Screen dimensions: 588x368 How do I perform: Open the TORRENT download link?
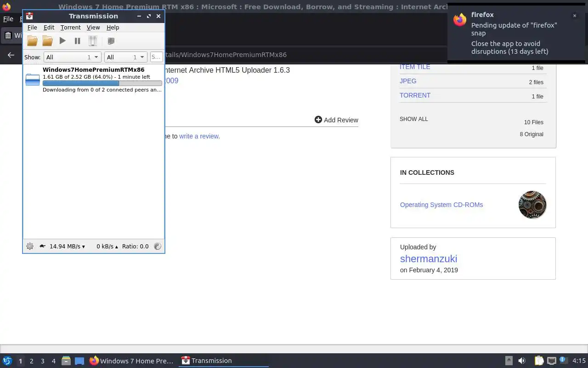tap(415, 95)
